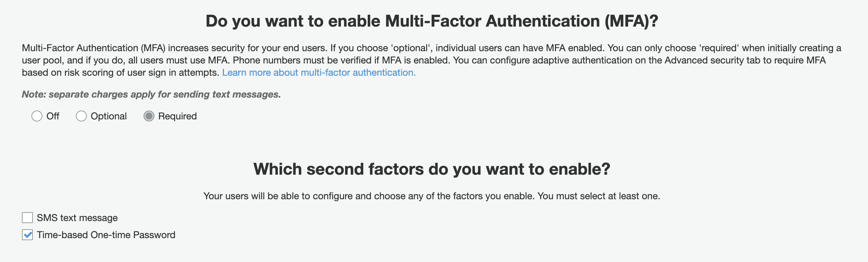868x262 pixels.
Task: Click the 'Which second factors' heading
Action: (432, 169)
